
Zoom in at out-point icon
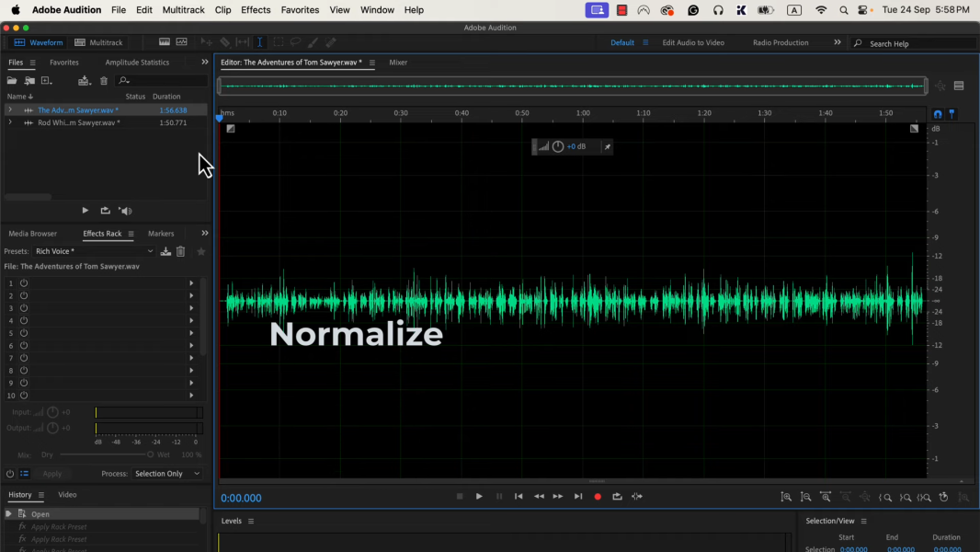coord(905,498)
